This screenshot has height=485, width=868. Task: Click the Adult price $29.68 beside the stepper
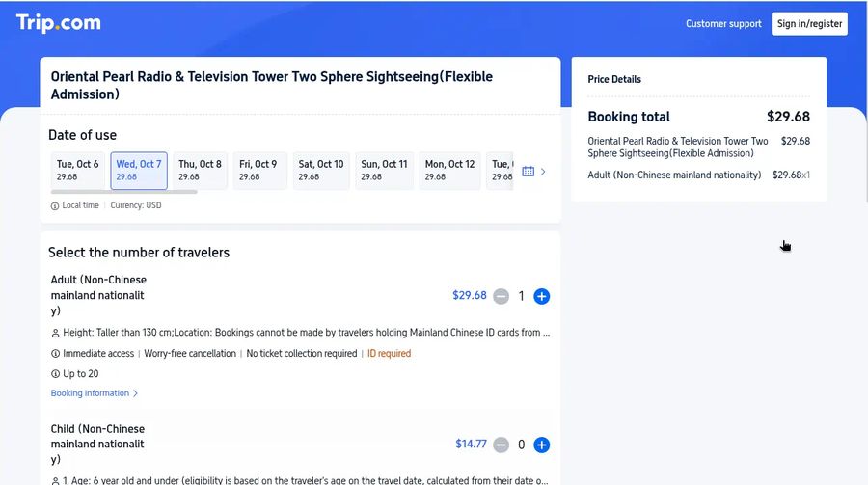[470, 296]
